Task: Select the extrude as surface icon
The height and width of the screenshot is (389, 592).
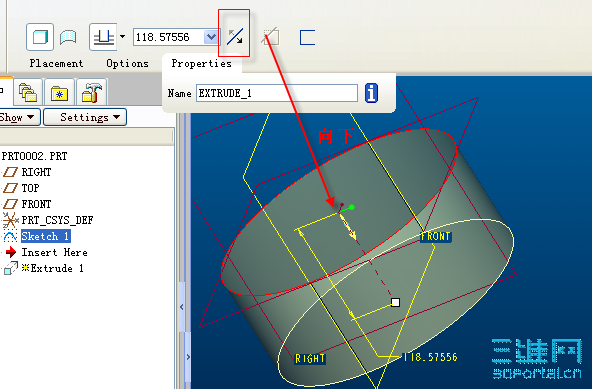Action: click(68, 37)
